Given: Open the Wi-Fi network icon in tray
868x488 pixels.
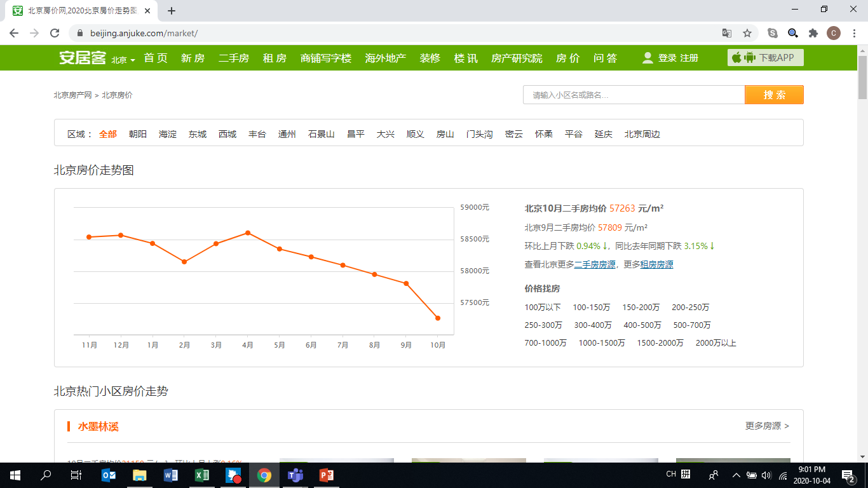Looking at the screenshot, I should pyautogui.click(x=783, y=475).
